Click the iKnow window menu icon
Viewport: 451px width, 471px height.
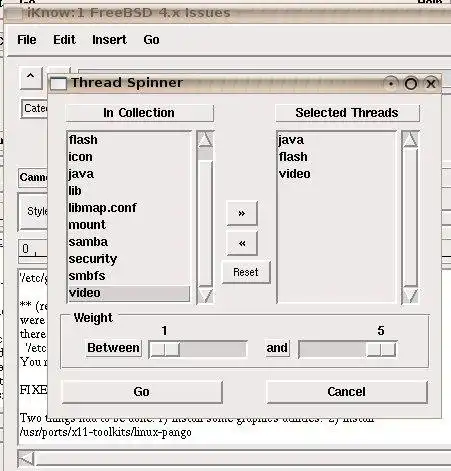point(14,13)
